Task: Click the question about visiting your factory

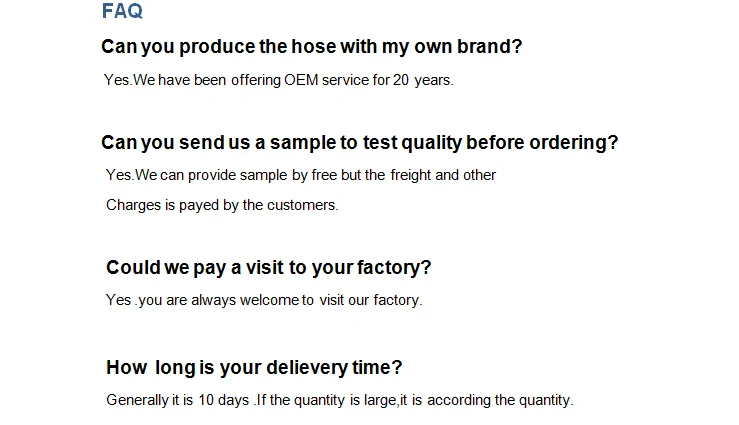Action: tap(268, 268)
